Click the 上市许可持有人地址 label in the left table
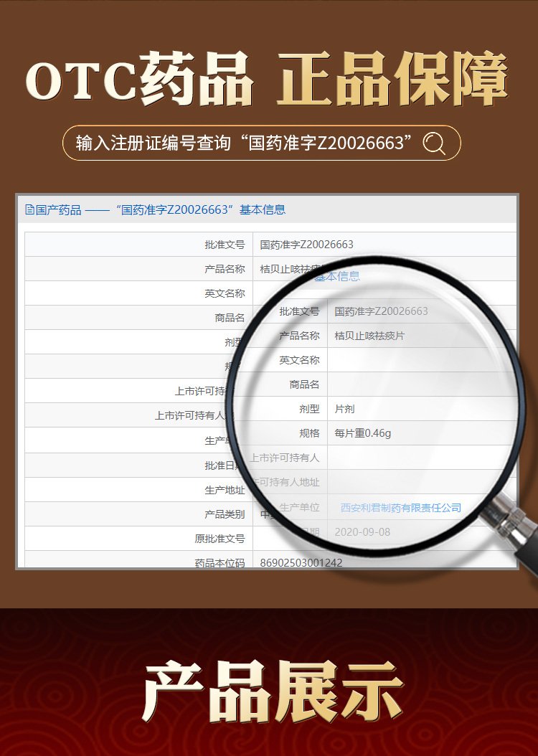 (193, 415)
